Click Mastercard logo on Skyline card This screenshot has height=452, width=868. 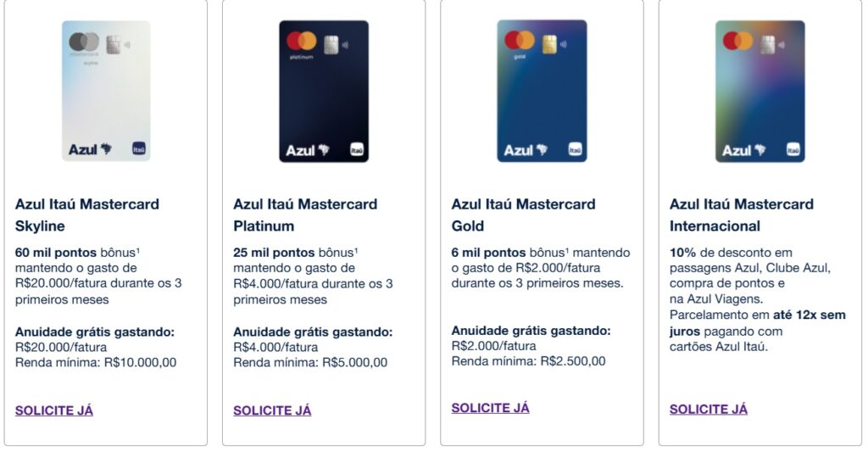click(x=84, y=42)
